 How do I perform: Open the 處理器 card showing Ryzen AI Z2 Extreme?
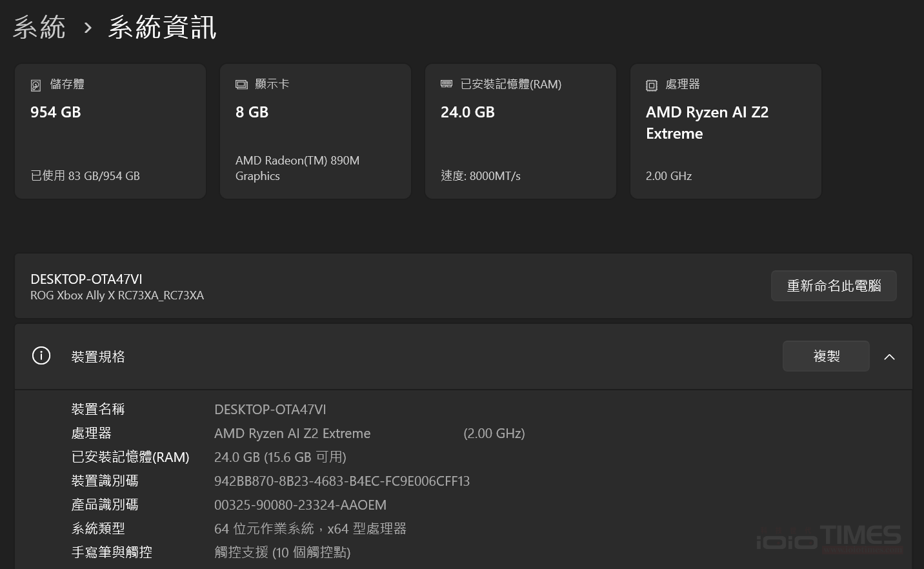point(726,131)
